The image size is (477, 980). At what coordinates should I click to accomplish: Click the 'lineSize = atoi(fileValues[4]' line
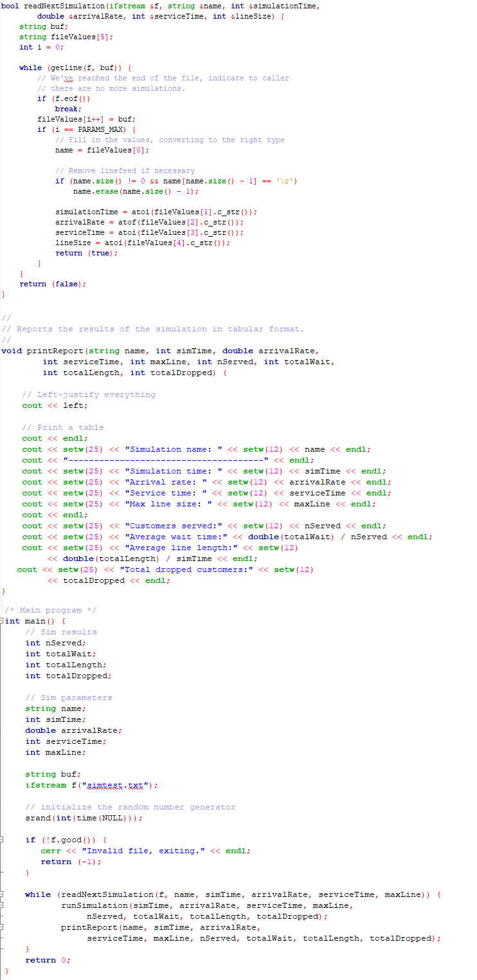pos(143,243)
